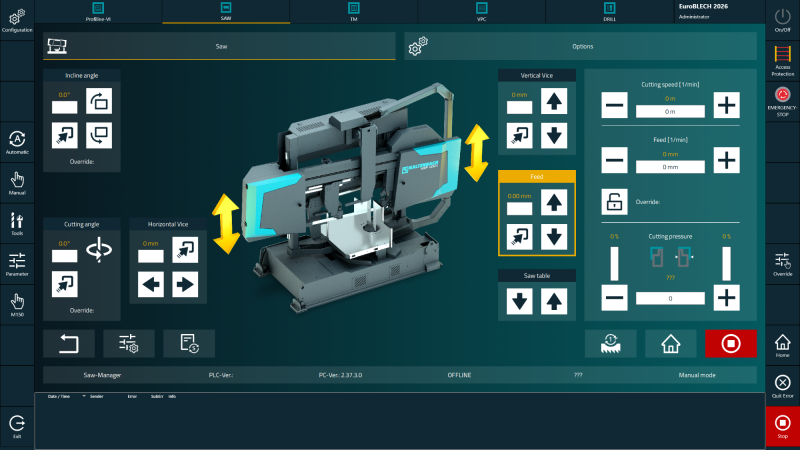Switch to the VPC tab
This screenshot has width=800, height=450.
482,12
